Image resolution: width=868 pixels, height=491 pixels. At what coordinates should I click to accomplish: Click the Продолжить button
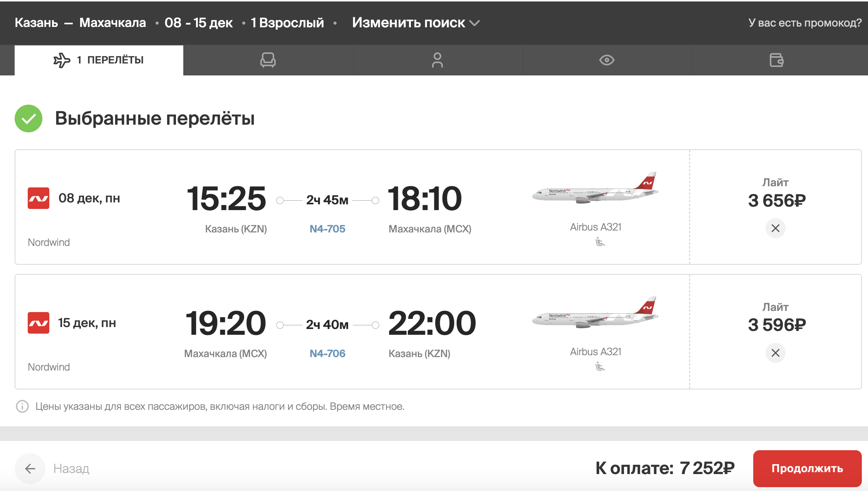(x=807, y=468)
